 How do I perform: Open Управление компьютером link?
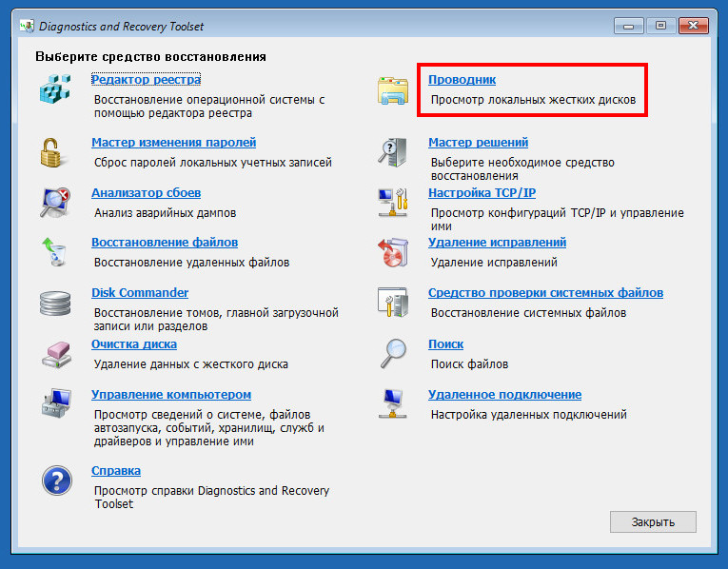(171, 395)
